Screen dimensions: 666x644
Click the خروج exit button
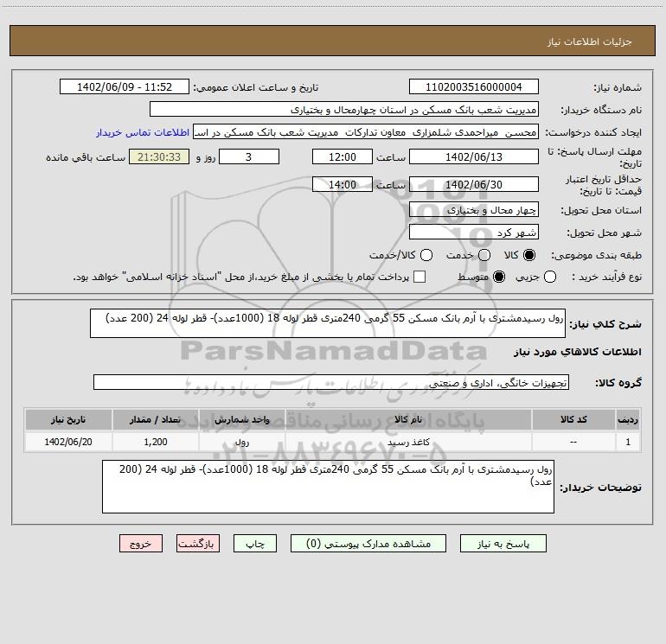tap(141, 544)
